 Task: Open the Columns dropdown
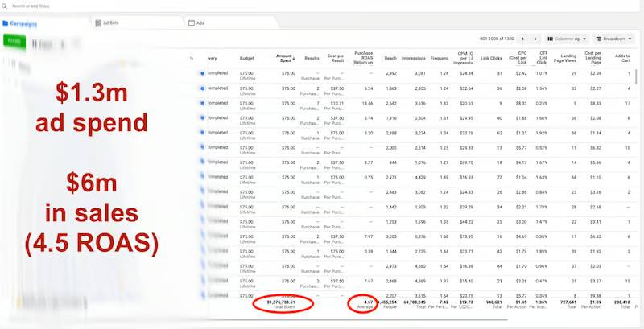pos(567,38)
